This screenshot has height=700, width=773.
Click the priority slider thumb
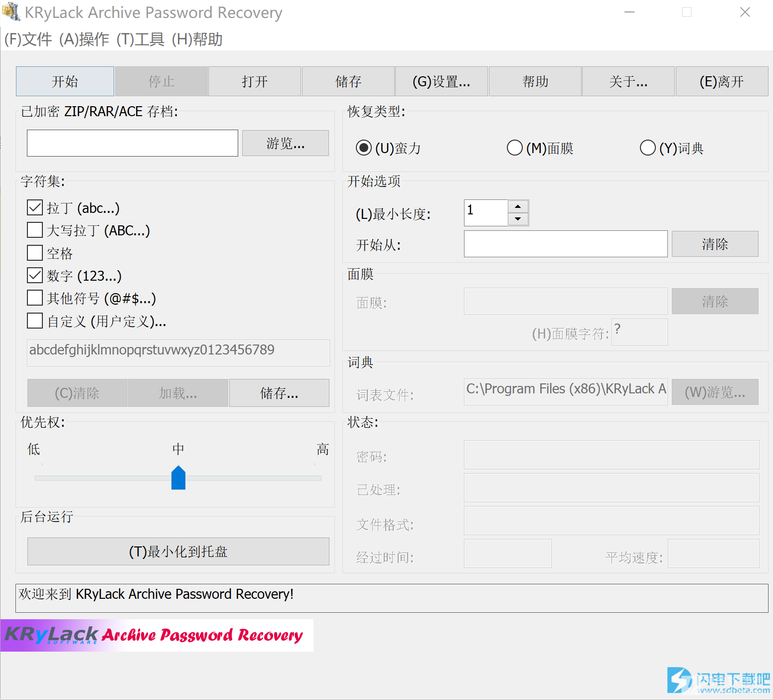pos(178,478)
